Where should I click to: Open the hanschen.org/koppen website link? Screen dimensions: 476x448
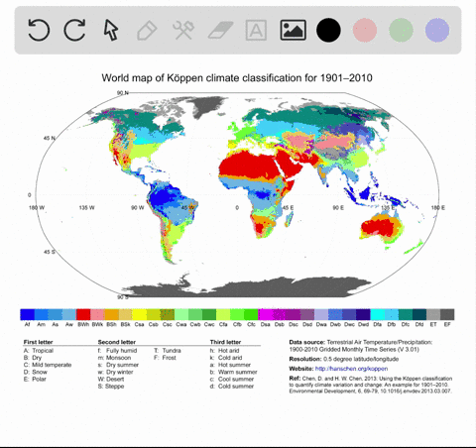351,369
